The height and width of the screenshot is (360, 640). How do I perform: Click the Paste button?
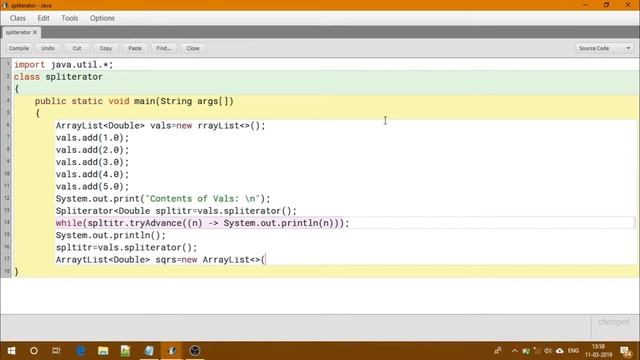(x=135, y=48)
